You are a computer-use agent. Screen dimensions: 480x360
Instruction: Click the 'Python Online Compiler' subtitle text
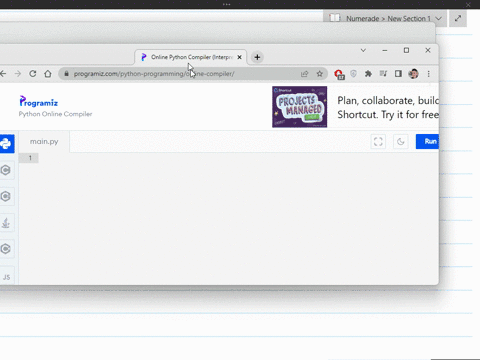(x=55, y=114)
